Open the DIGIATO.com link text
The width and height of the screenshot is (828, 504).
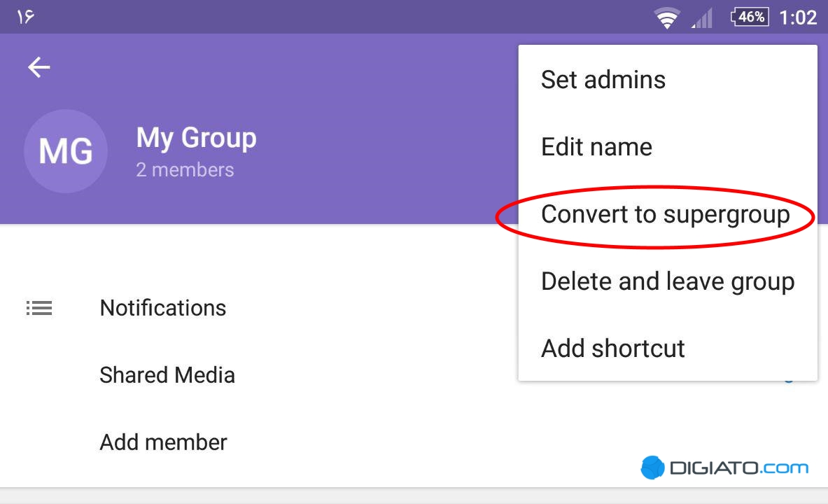click(x=738, y=468)
